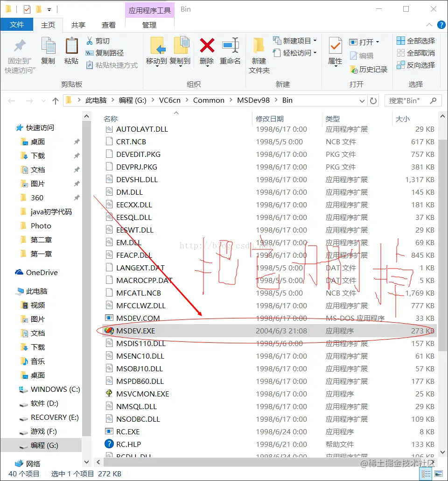This screenshot has height=481, width=448.
Task: Switch to the Home ribbon tab
Action: pos(48,25)
